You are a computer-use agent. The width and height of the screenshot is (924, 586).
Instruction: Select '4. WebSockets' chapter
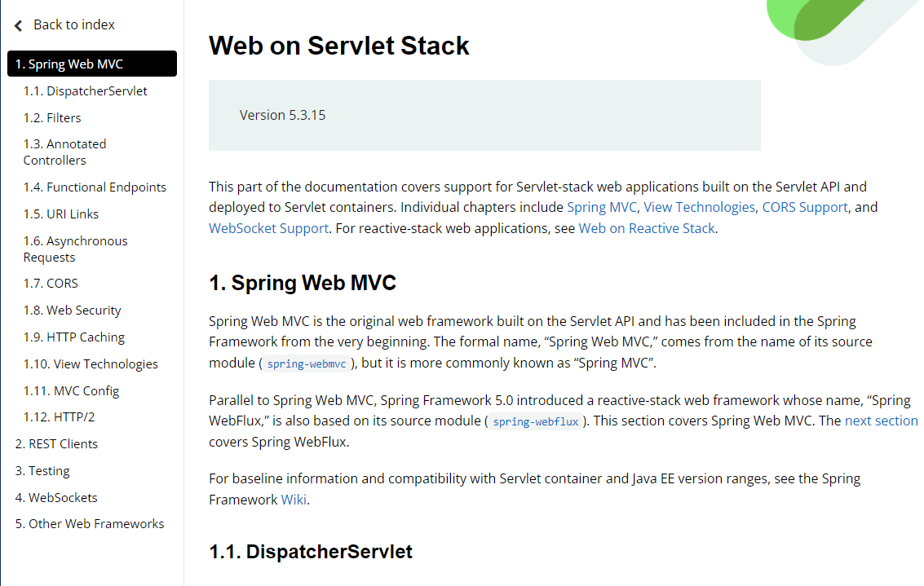click(56, 498)
